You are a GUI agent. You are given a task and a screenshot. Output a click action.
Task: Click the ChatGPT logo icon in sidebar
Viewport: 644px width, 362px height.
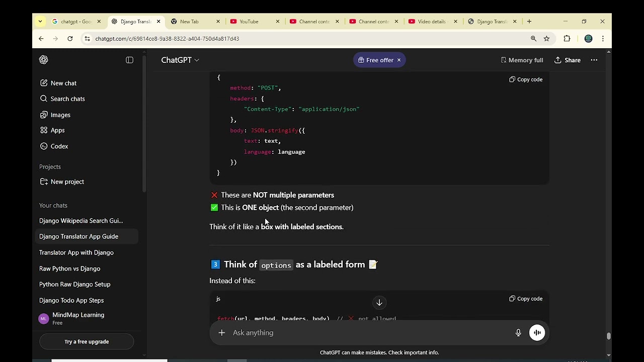(44, 60)
